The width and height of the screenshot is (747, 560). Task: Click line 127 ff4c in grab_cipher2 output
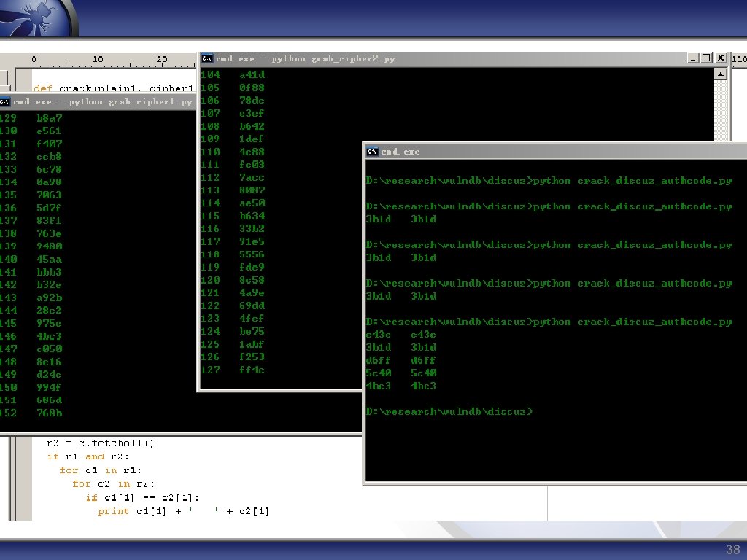pyautogui.click(x=233, y=370)
